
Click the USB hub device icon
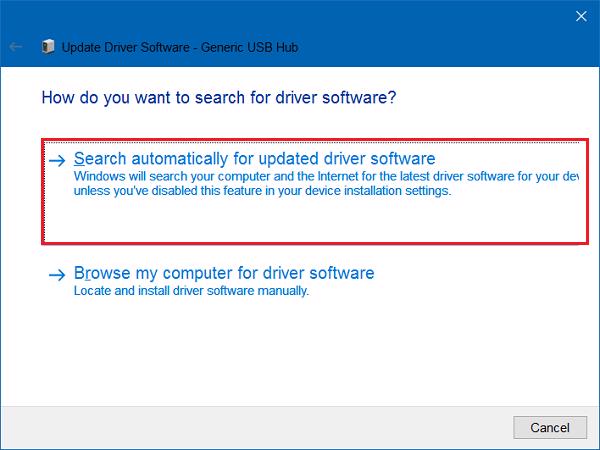click(48, 46)
